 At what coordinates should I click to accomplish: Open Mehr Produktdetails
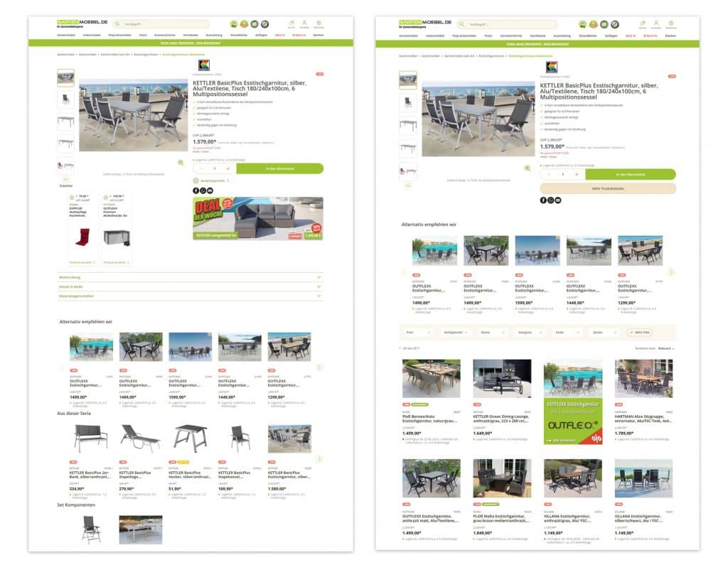(x=608, y=188)
